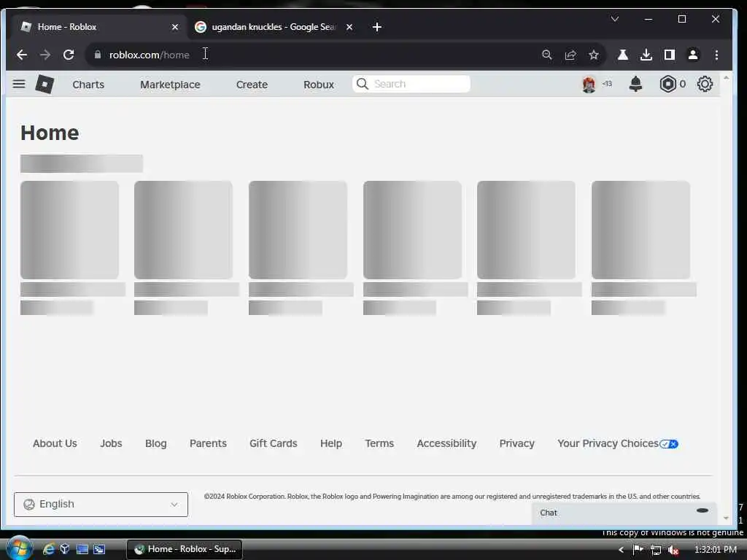Viewport: 747px width, 560px height.
Task: Open the English language dropdown
Action: (101, 505)
